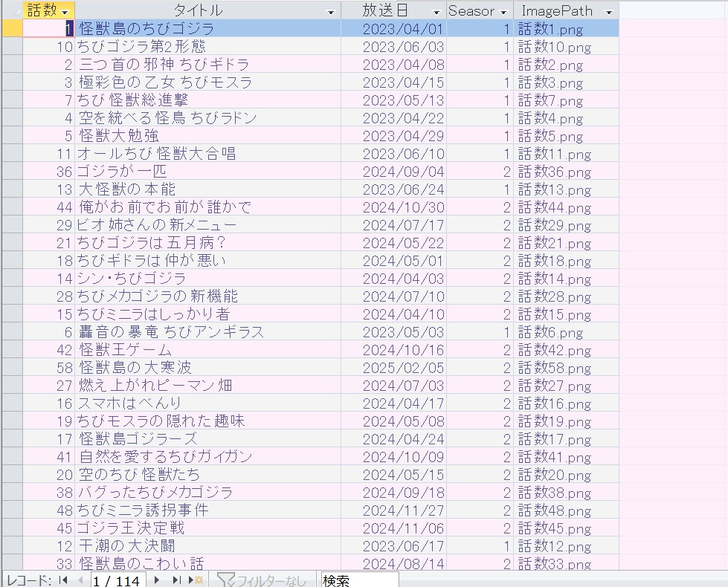
Task: Go to last record navigation button
Action: click(x=176, y=580)
